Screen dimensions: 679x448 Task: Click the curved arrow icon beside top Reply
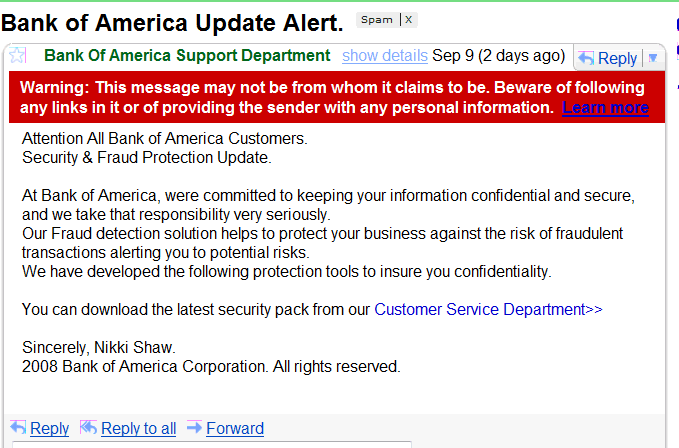point(586,58)
